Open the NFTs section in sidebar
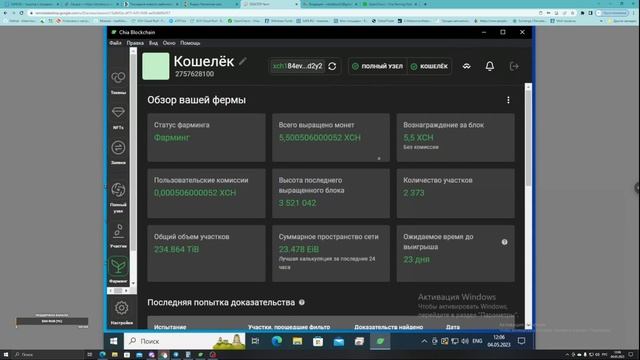 coord(118,118)
